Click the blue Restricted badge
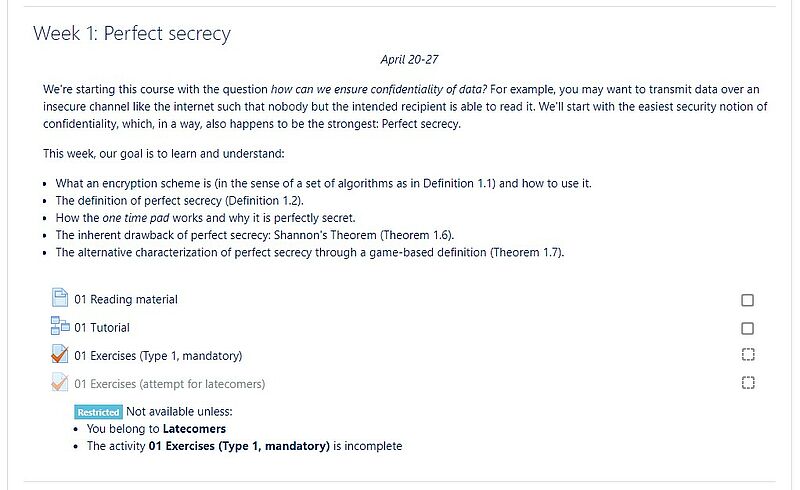 point(98,412)
